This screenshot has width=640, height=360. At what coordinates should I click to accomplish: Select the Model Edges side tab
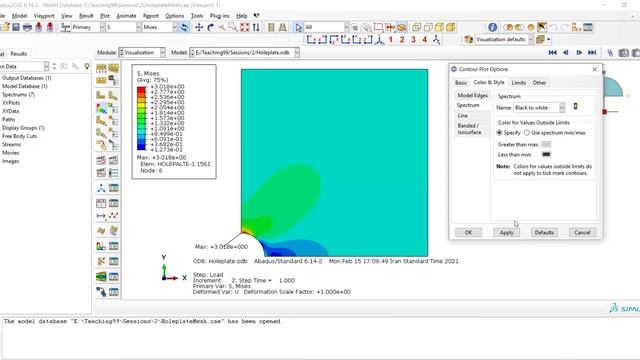pos(472,95)
